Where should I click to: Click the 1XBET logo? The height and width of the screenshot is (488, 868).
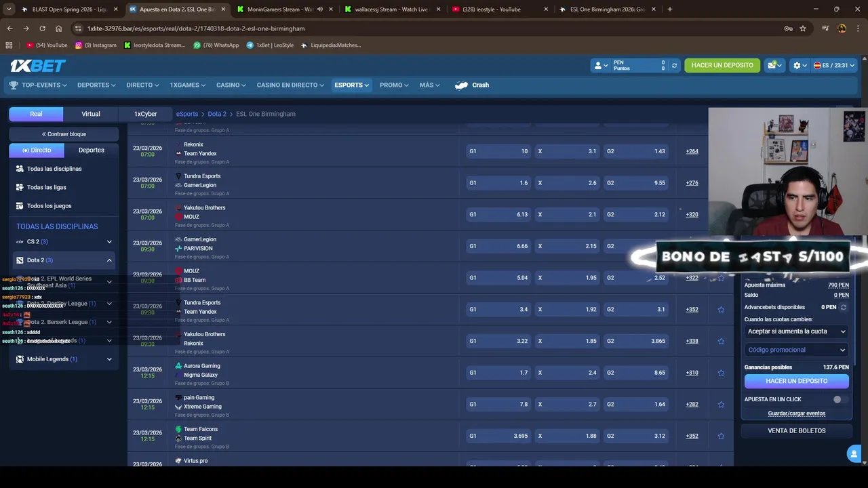(38, 66)
